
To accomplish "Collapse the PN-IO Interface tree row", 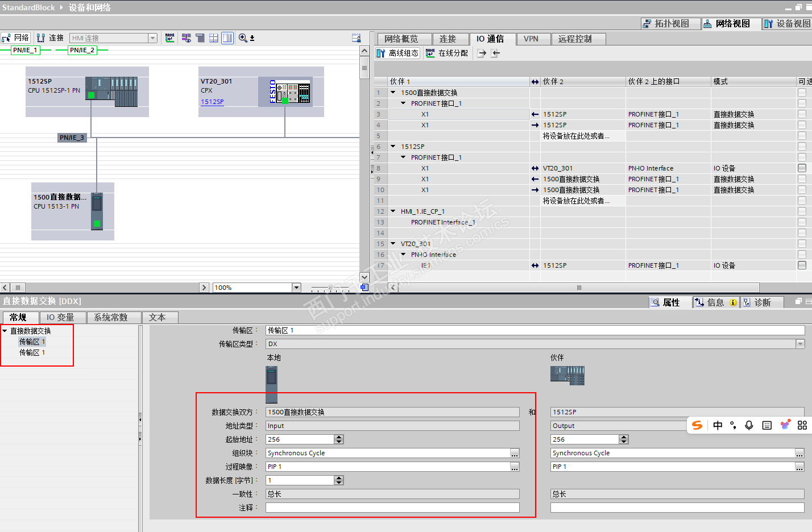I will click(x=403, y=254).
